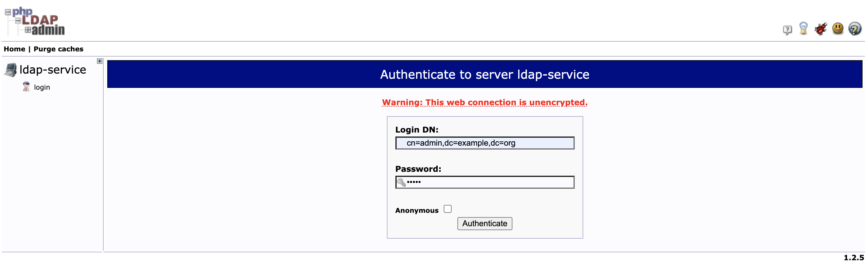
Task: Click Purge caches in the menu bar
Action: [x=58, y=49]
